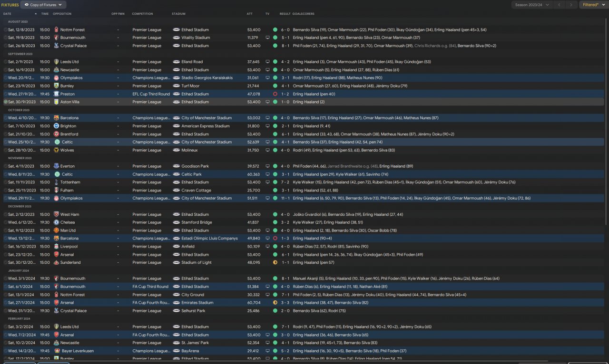Click the Brighton club badge

(x=56, y=126)
